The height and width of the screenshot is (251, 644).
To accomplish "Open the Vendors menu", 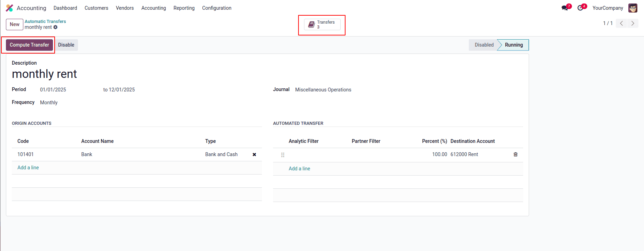I will point(125,8).
